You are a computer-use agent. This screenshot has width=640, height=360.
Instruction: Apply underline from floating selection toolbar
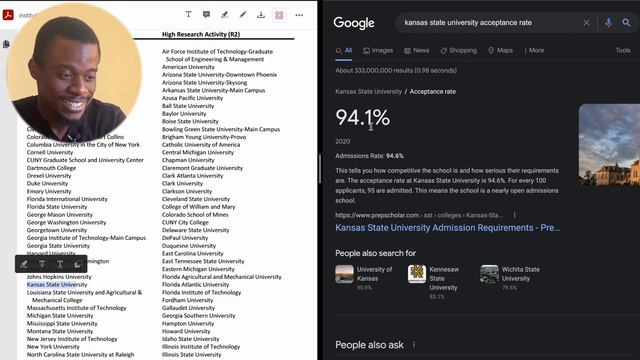pyautogui.click(x=60, y=264)
